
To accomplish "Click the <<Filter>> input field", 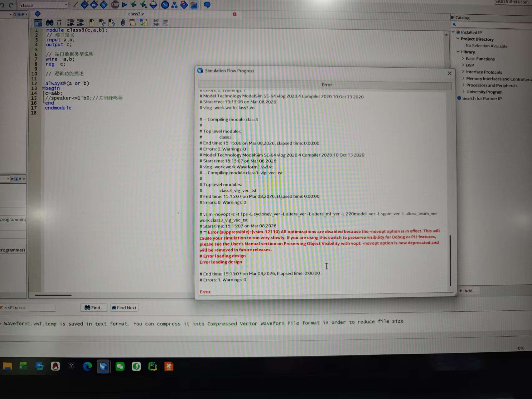I will pos(29,308).
